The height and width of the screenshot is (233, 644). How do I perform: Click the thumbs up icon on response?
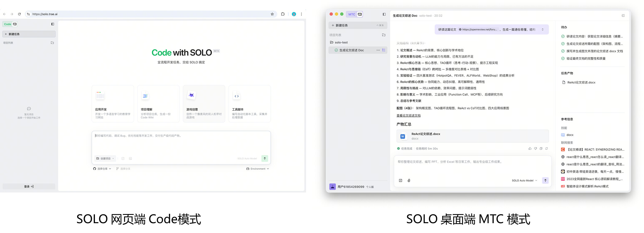click(x=530, y=149)
